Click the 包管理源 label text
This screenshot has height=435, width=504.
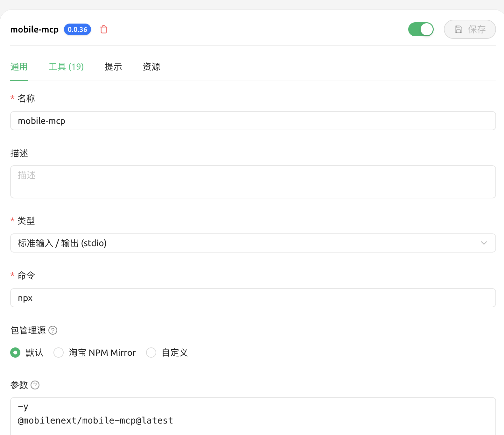point(28,330)
